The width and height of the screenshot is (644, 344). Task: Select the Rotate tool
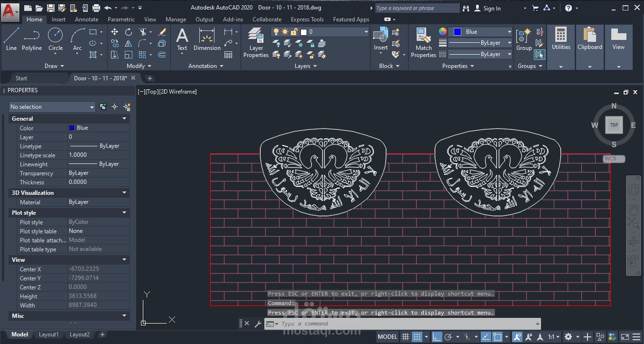coord(129,32)
